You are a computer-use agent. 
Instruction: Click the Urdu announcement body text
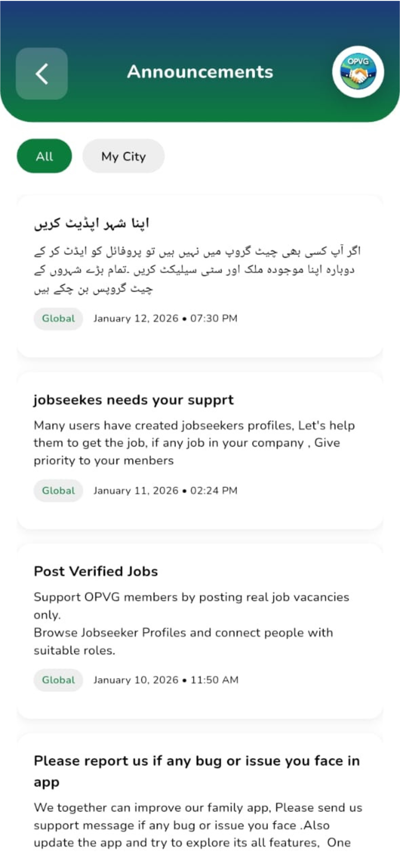pos(197,270)
